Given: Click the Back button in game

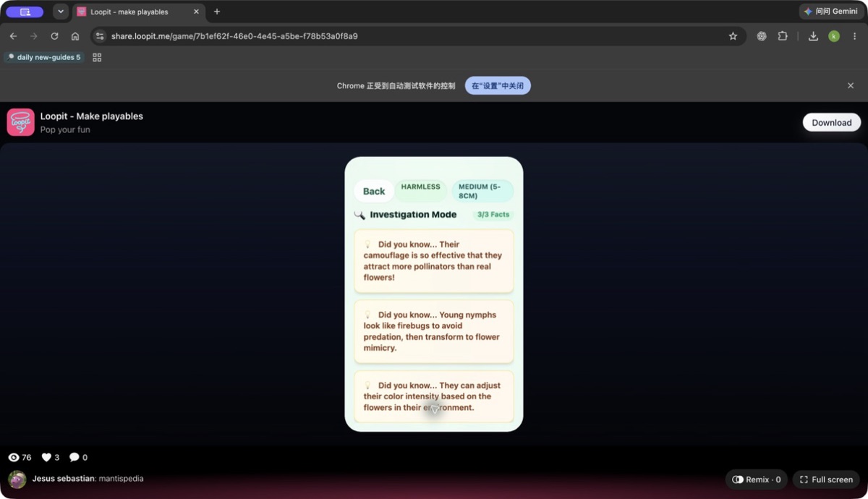Looking at the screenshot, I should click(374, 191).
